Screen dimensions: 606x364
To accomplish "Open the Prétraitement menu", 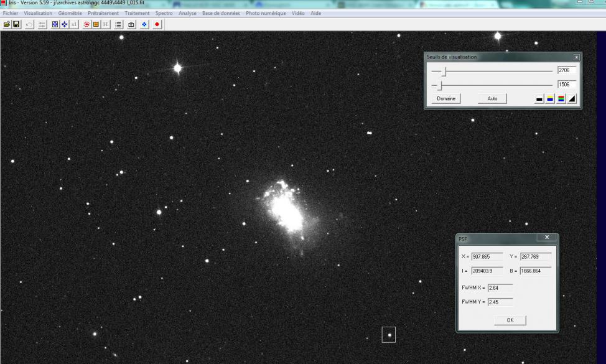I will click(103, 13).
